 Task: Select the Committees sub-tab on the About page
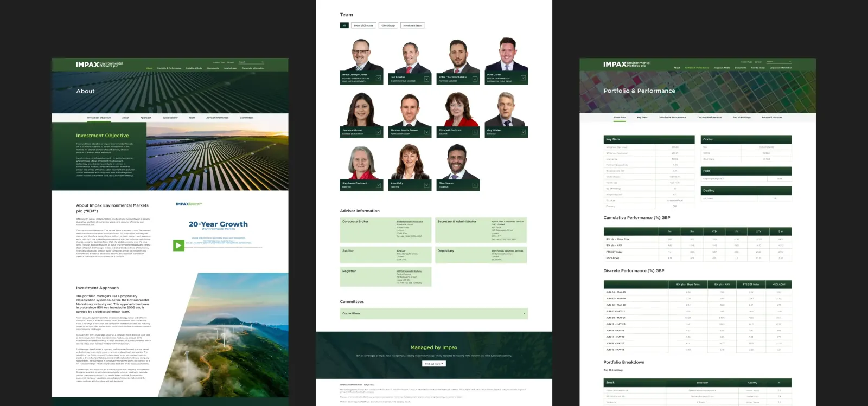247,118
